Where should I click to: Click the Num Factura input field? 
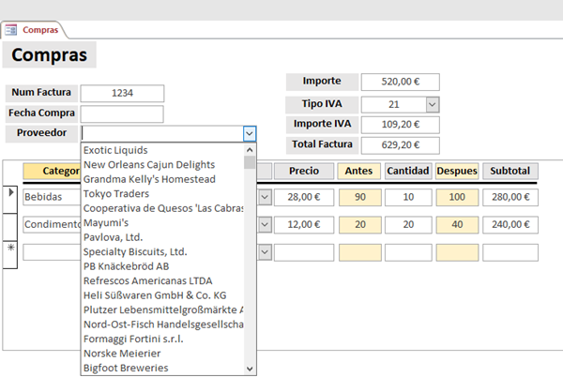coord(122,93)
